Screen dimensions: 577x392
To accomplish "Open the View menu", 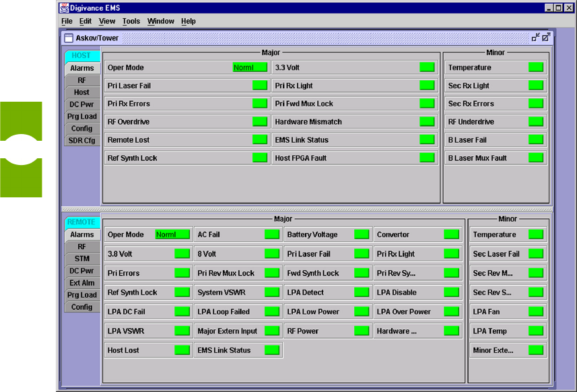I will (x=107, y=22).
